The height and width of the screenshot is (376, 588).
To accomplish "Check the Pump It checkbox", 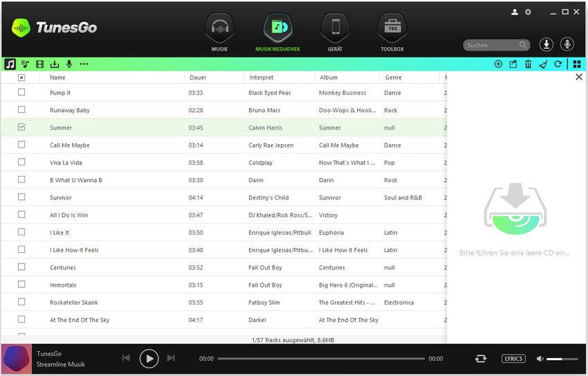I will (21, 92).
